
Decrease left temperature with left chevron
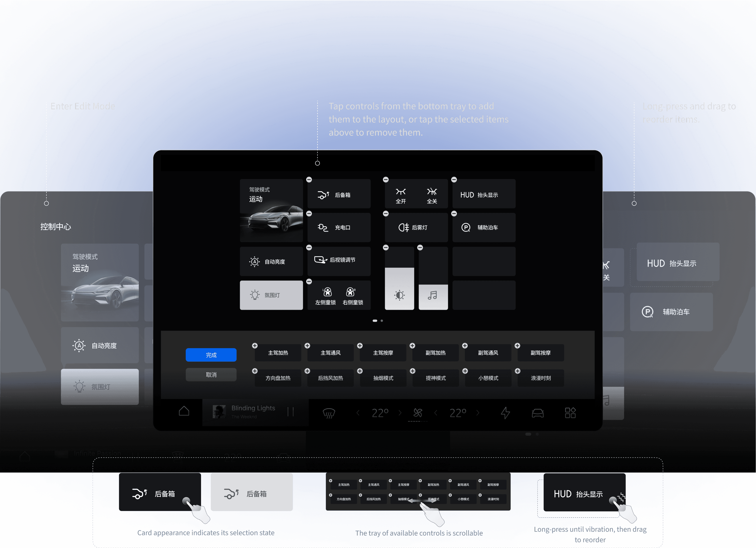358,413
